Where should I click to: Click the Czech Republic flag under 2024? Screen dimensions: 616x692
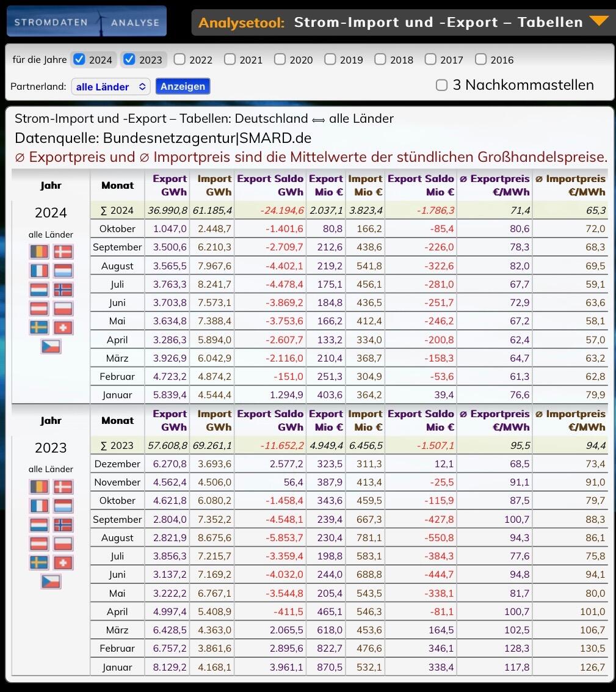point(51,346)
